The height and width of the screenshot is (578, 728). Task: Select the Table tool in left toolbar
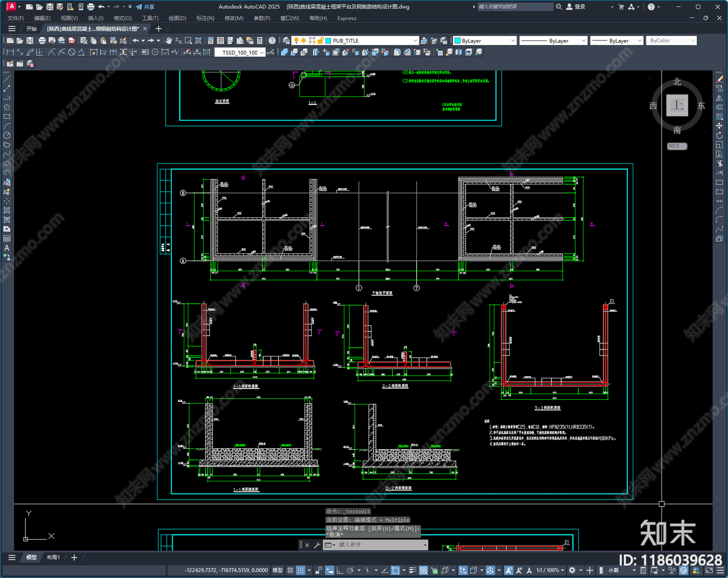click(7, 238)
